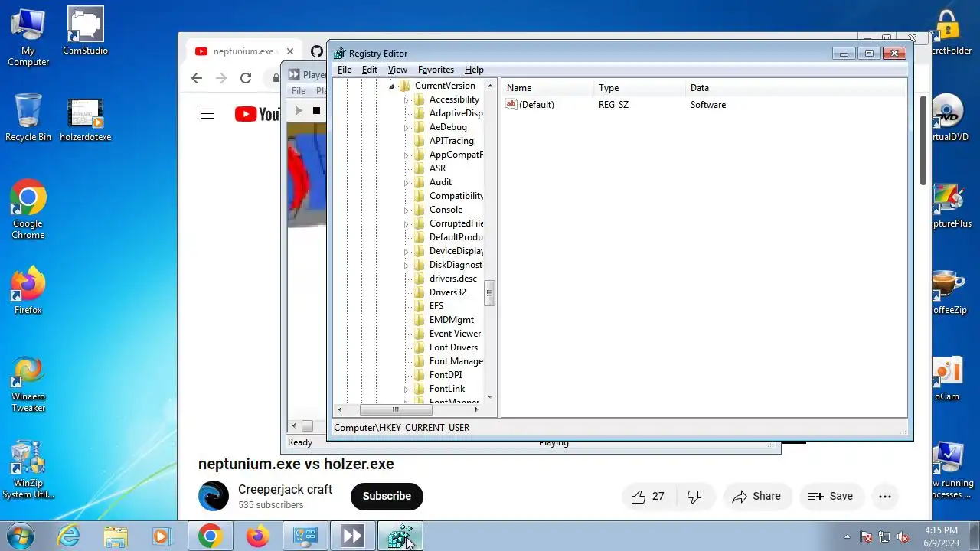Show hidden system tray icons

point(847,536)
